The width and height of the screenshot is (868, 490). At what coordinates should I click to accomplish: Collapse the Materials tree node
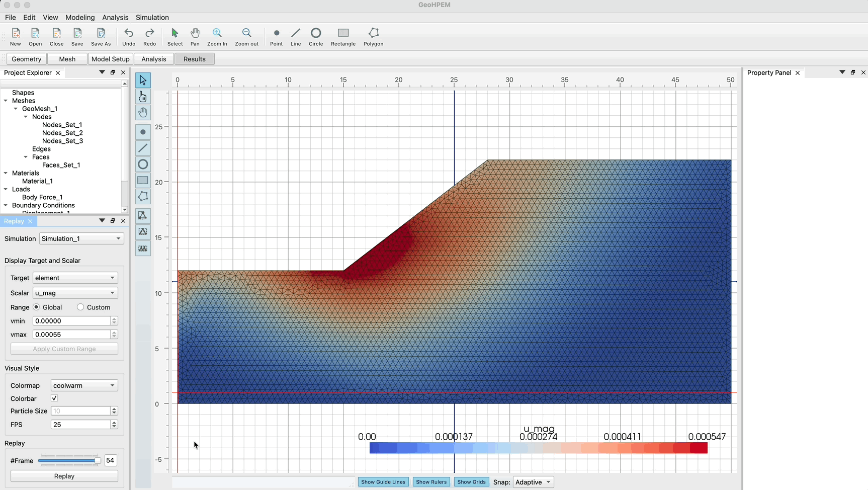pos(6,173)
